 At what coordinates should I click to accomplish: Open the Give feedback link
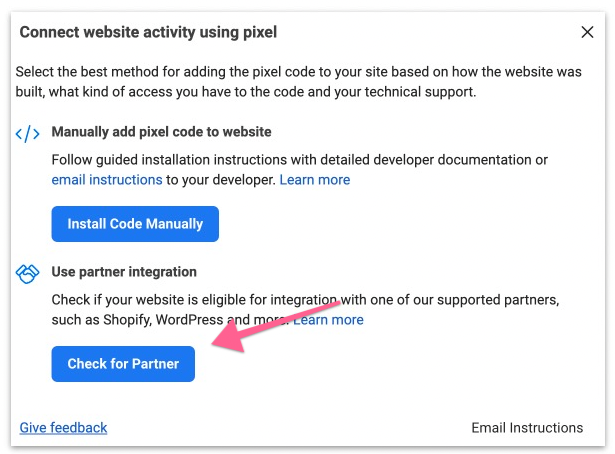[x=63, y=427]
